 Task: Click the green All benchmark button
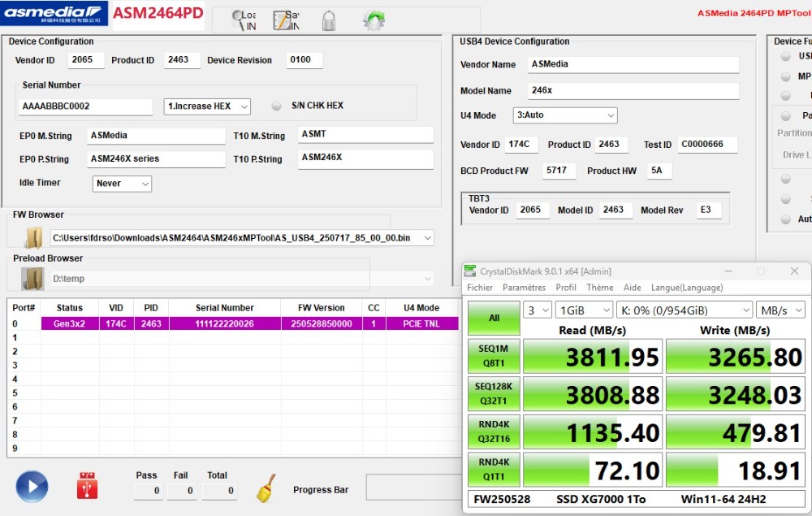pyautogui.click(x=494, y=319)
